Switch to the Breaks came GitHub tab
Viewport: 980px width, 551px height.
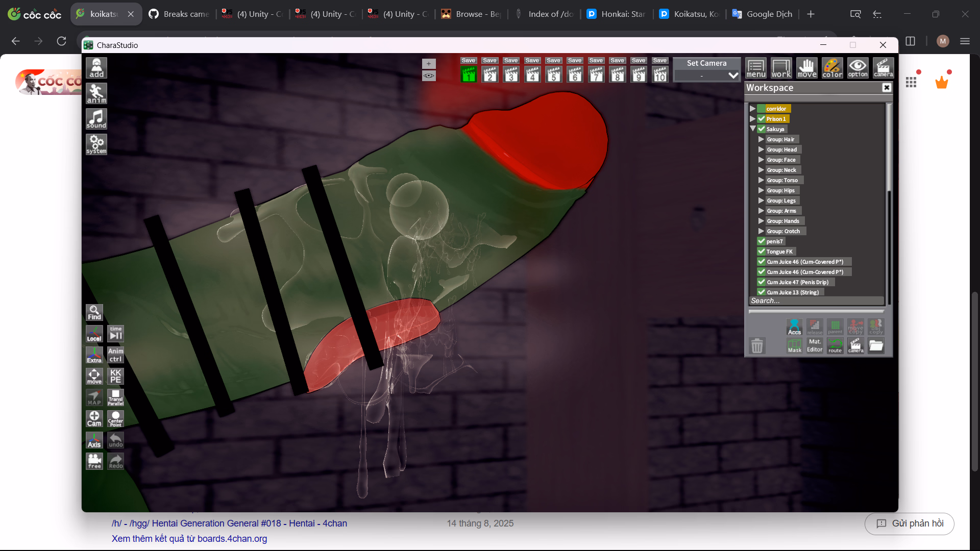point(180,14)
